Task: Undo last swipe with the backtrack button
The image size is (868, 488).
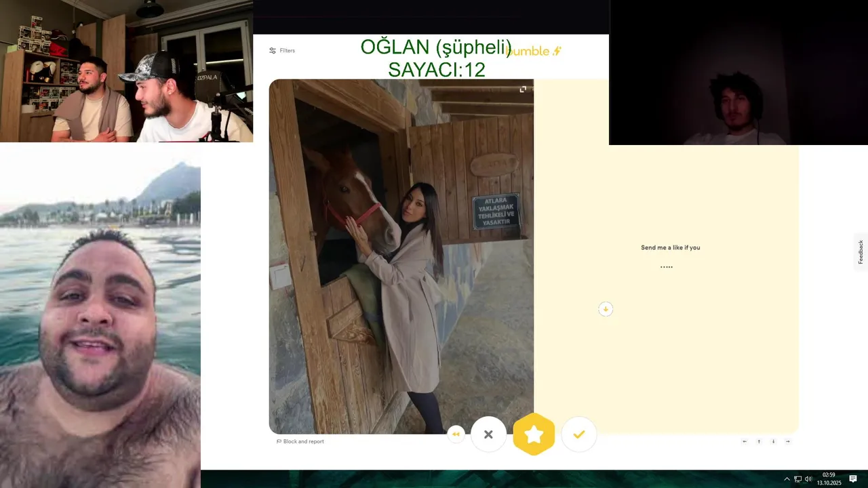Action: click(456, 434)
